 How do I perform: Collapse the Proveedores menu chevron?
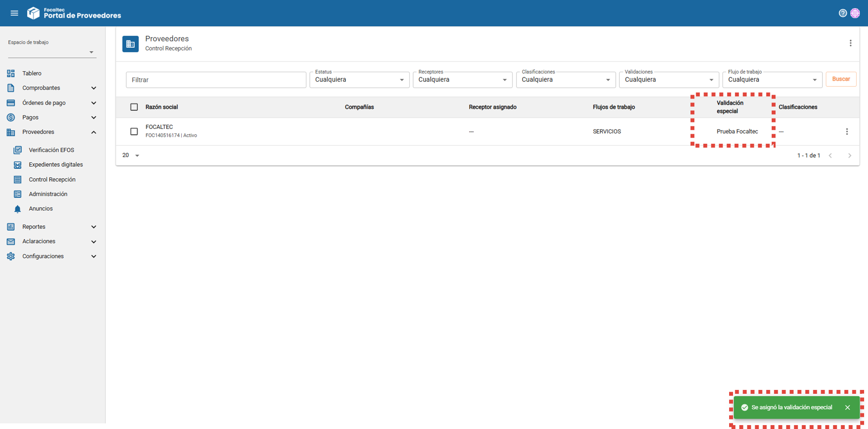click(x=94, y=132)
